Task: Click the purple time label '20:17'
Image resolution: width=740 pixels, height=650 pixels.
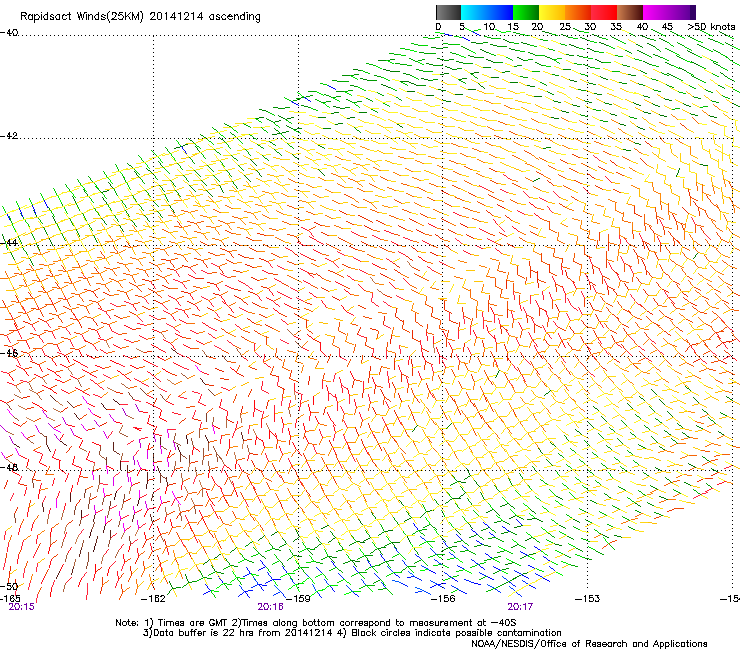Action: [521, 607]
